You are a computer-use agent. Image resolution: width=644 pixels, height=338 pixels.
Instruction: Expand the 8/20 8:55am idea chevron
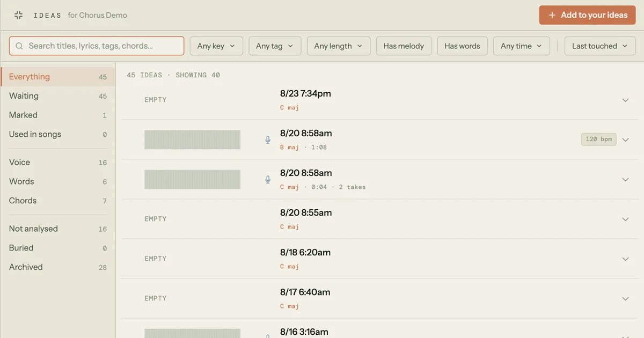(x=625, y=219)
